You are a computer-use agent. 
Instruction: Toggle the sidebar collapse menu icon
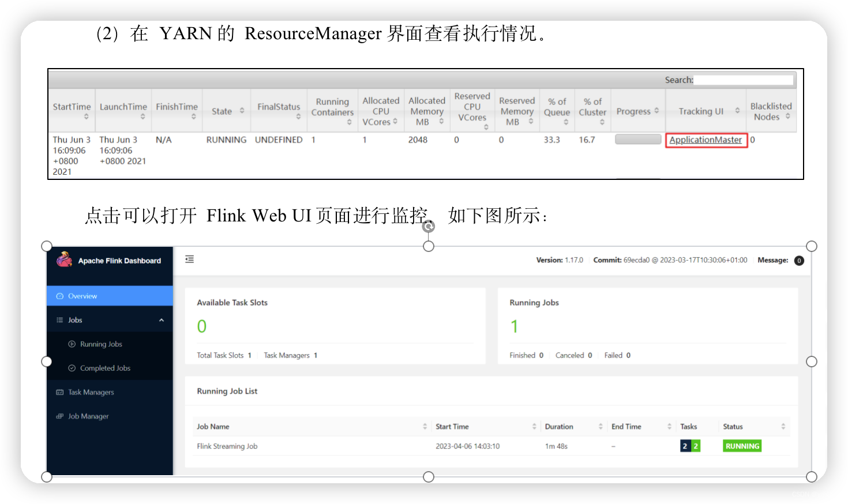pyautogui.click(x=189, y=259)
